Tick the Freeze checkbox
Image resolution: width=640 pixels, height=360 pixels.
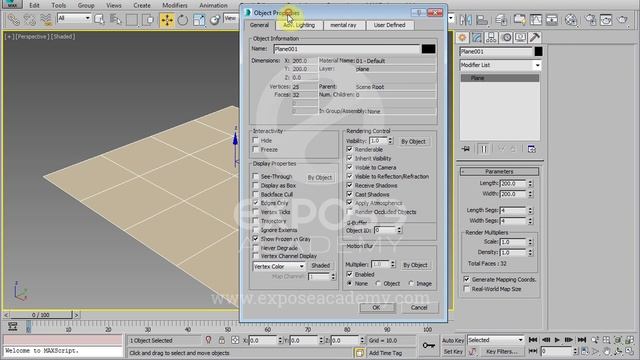256,149
